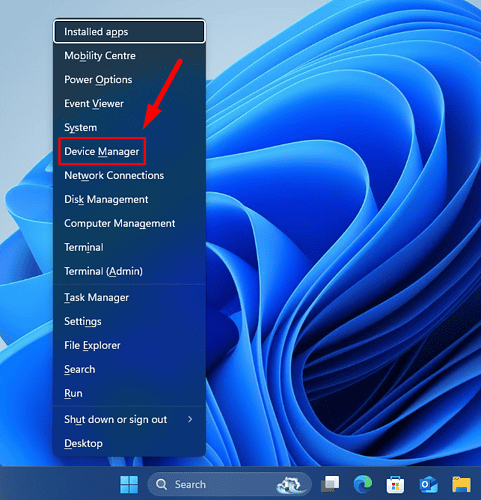Open Outlook from the taskbar
The height and width of the screenshot is (500, 481).
[x=429, y=484]
